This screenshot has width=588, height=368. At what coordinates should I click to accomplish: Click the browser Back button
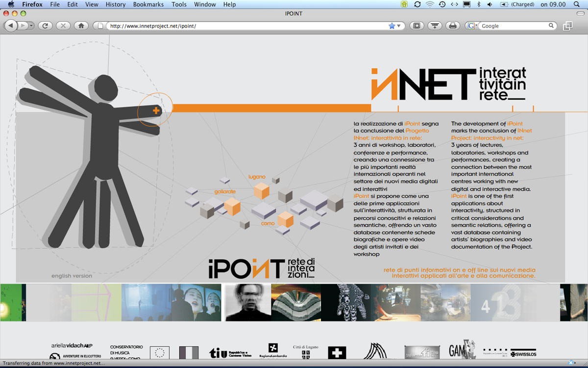[11, 26]
